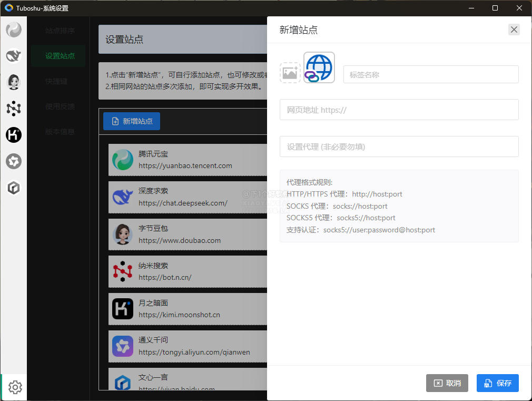The width and height of the screenshot is (532, 401).
Task: Save the new site with 保存 button
Action: pos(498,383)
